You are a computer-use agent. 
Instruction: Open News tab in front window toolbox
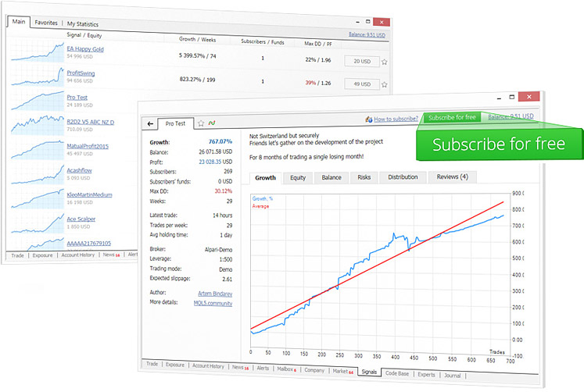pyautogui.click(x=240, y=367)
